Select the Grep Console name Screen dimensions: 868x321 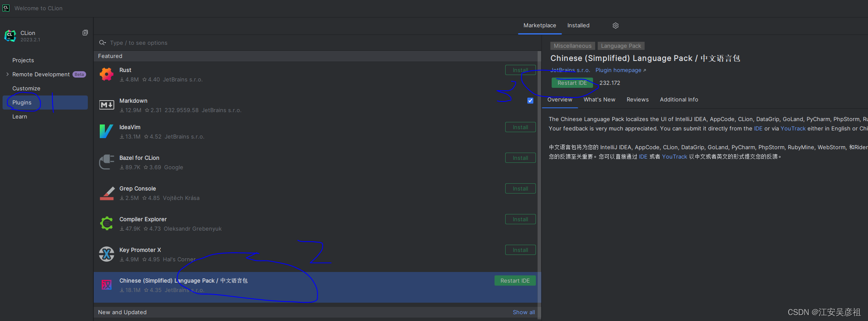pyautogui.click(x=138, y=188)
